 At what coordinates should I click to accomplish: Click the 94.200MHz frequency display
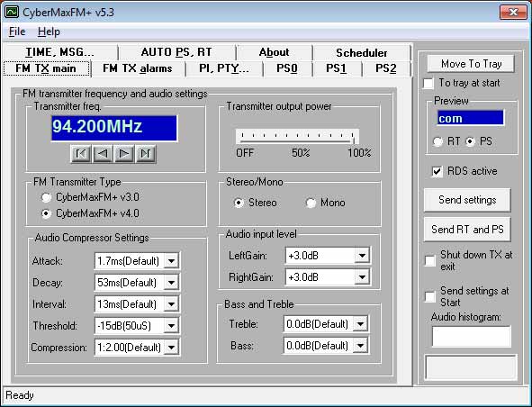114,127
